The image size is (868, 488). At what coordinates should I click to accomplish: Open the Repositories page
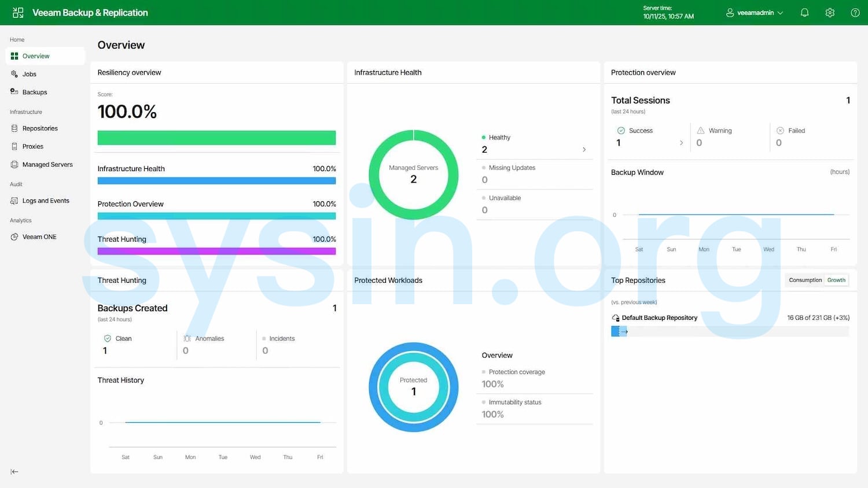point(39,128)
